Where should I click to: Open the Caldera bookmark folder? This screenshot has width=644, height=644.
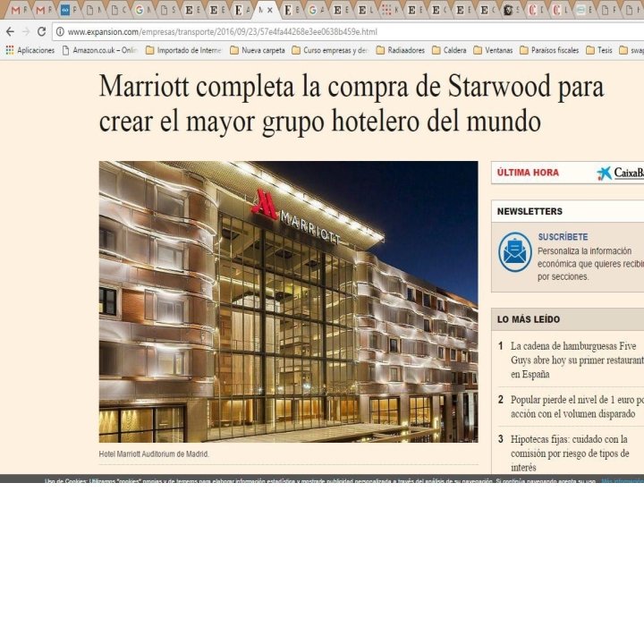pyautogui.click(x=449, y=50)
